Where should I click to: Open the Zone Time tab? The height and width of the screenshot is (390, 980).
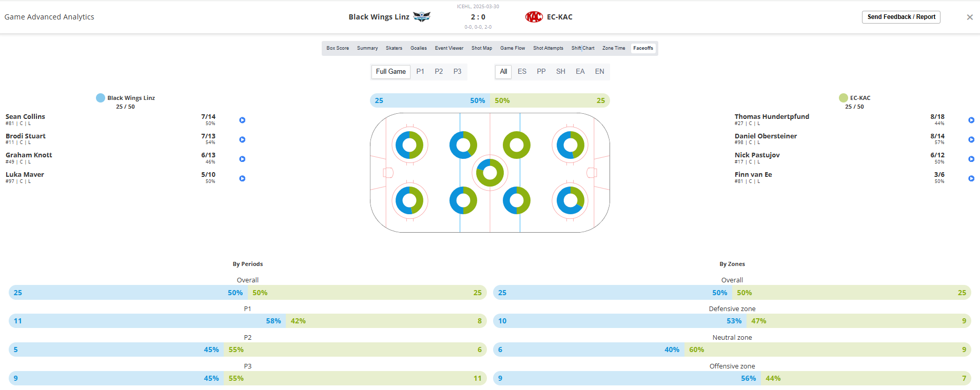613,48
